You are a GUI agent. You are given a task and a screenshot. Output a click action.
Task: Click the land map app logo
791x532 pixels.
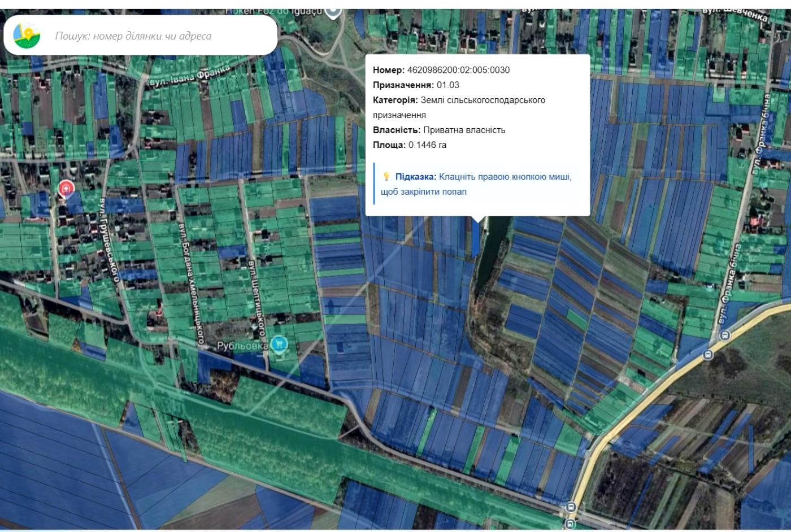(x=27, y=35)
